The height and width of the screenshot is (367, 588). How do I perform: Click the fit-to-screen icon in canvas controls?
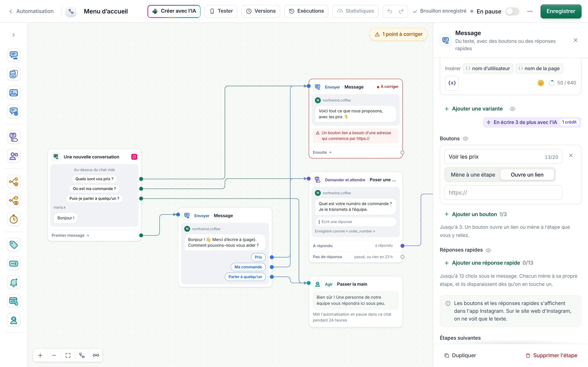(68, 355)
